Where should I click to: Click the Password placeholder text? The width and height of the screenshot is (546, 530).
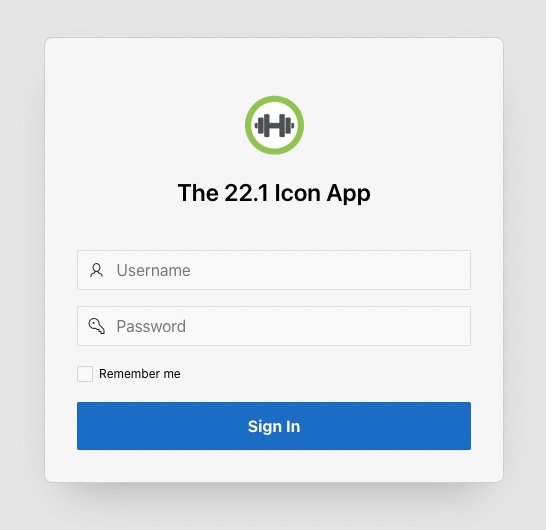point(151,327)
